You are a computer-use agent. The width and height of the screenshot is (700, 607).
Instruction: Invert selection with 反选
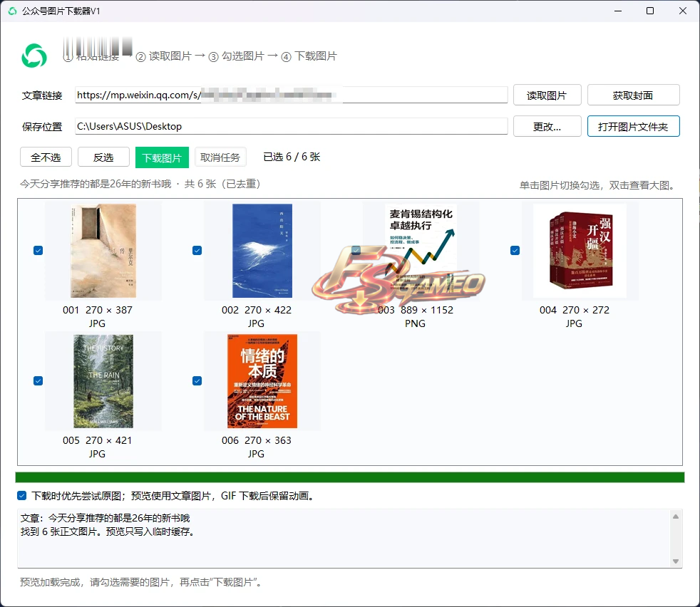(x=103, y=157)
